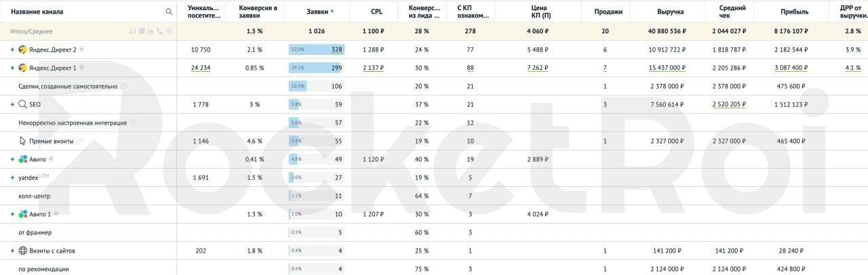Click the help icon beside Сделки, созданные самостоятельно

point(123,86)
